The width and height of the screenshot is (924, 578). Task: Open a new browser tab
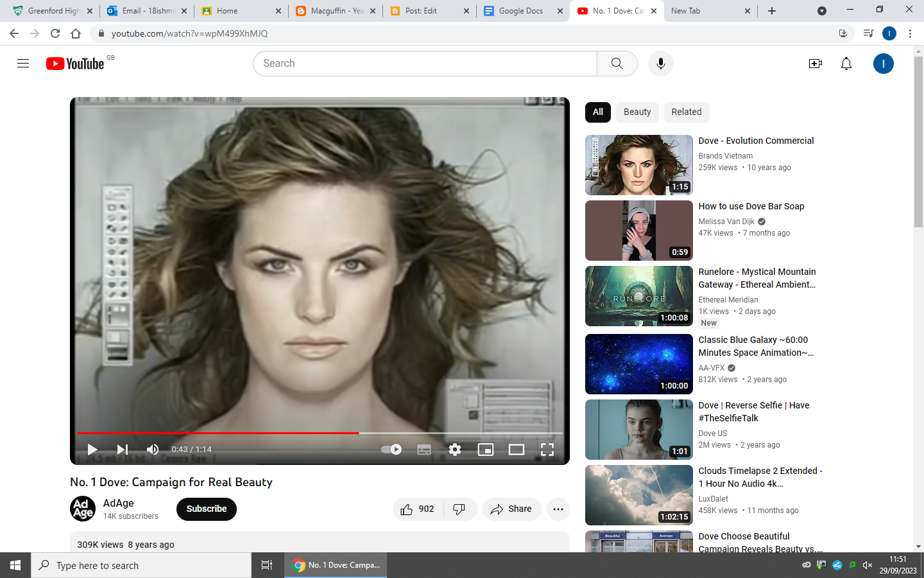pos(772,11)
